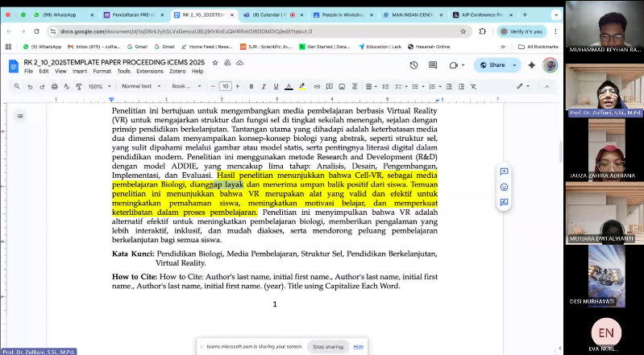Add a comment from the right margin

(x=505, y=171)
